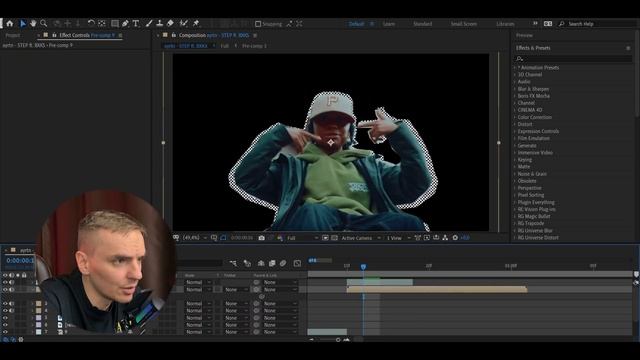Enable frame blending for the composition
Image resolution: width=640 pixels, height=360 pixels.
coord(272,263)
